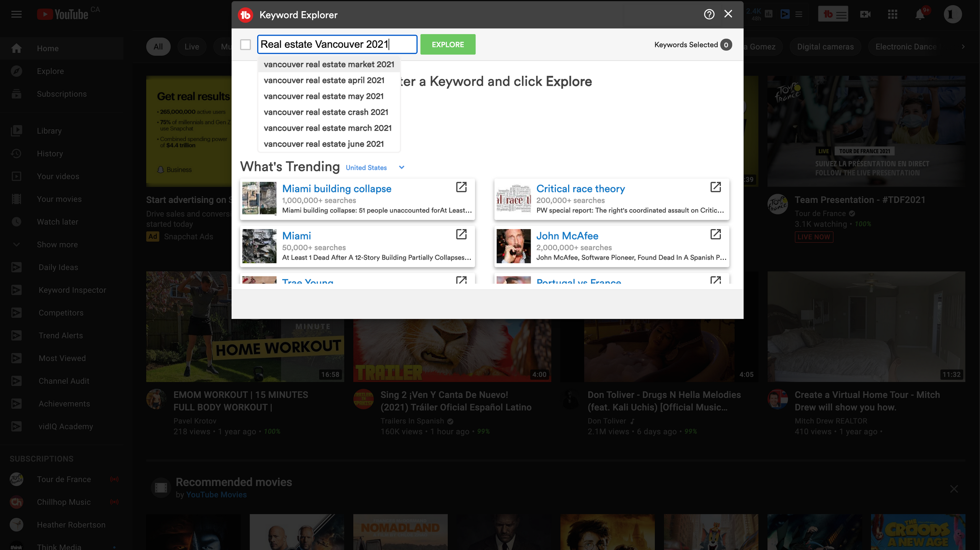The width and height of the screenshot is (980, 550).
Task: Click the Create video camera icon
Action: click(866, 15)
